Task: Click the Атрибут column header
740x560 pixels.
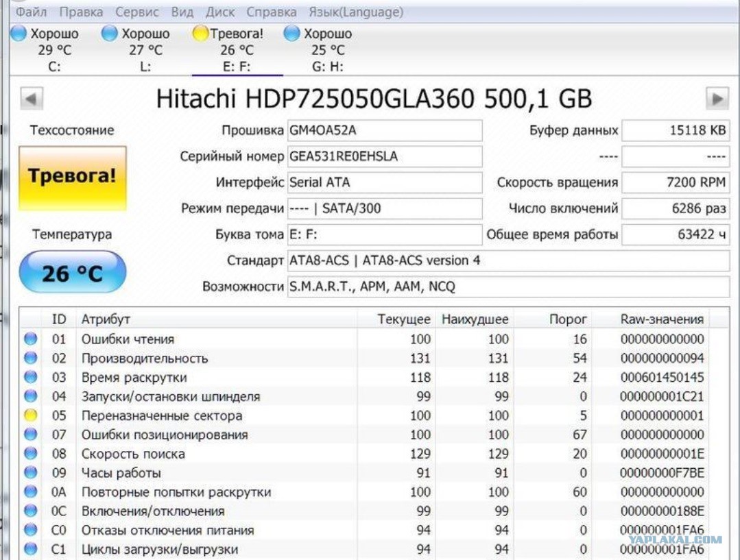Action: click(x=216, y=319)
